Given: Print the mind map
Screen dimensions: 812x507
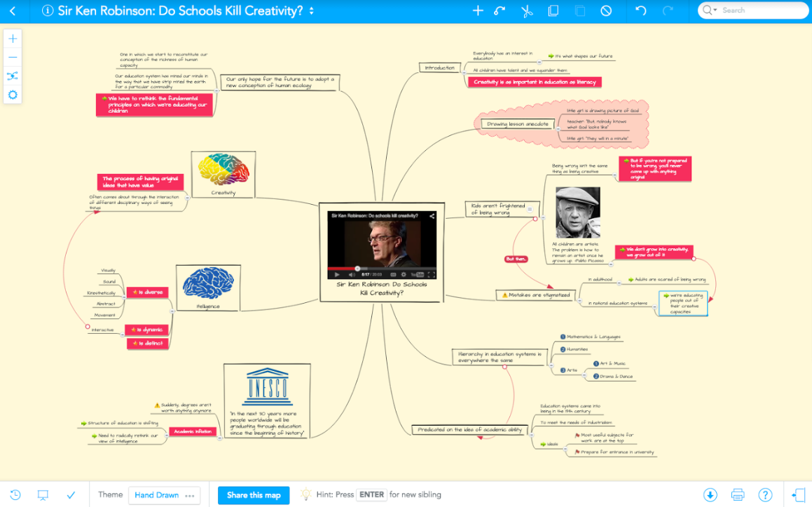Looking at the screenshot, I should (738, 495).
